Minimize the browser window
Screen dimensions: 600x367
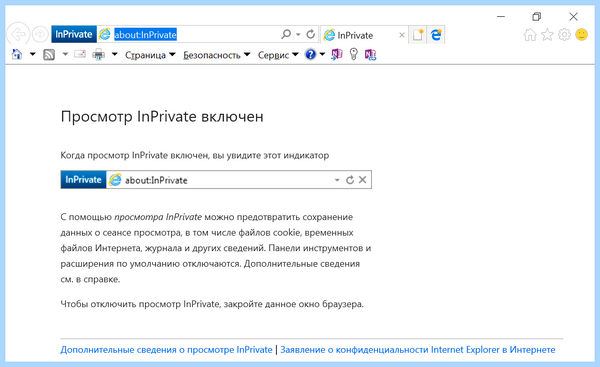pos(501,16)
